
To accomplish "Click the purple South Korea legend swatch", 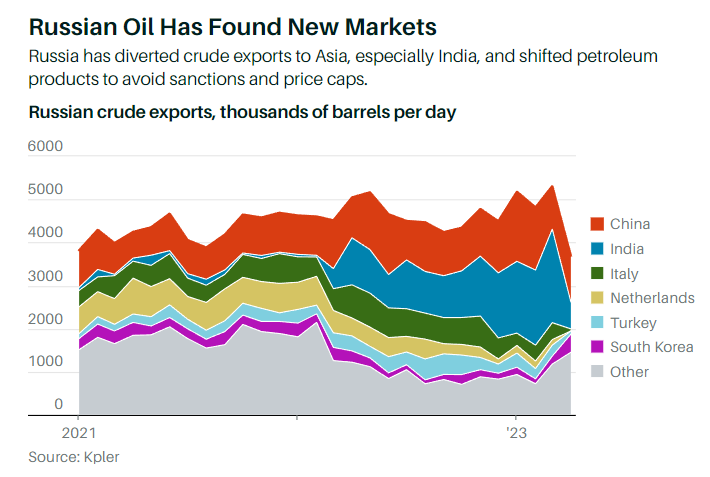I will tap(597, 347).
